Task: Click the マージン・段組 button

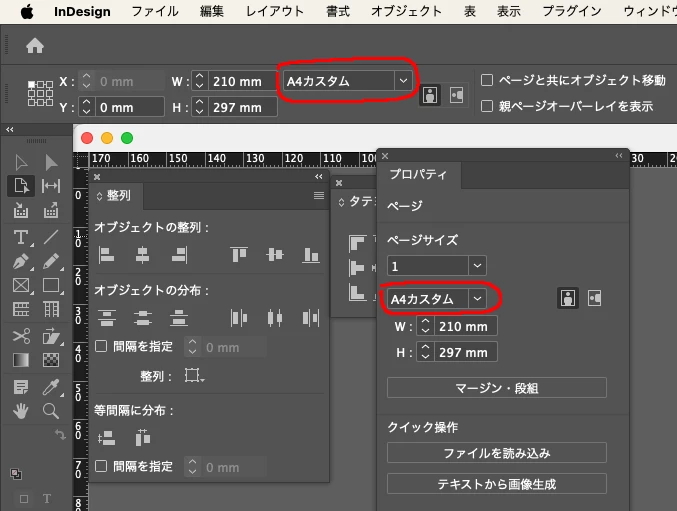Action: click(497, 388)
